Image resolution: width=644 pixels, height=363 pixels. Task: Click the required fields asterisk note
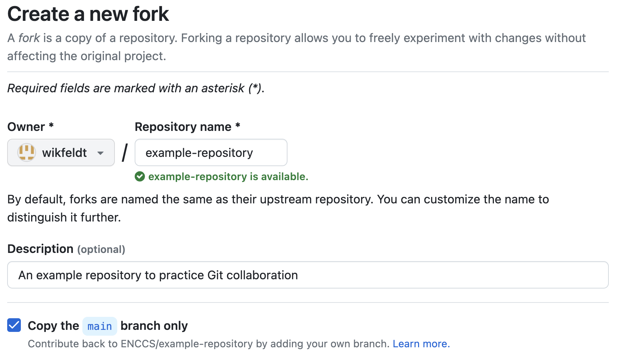click(x=136, y=88)
